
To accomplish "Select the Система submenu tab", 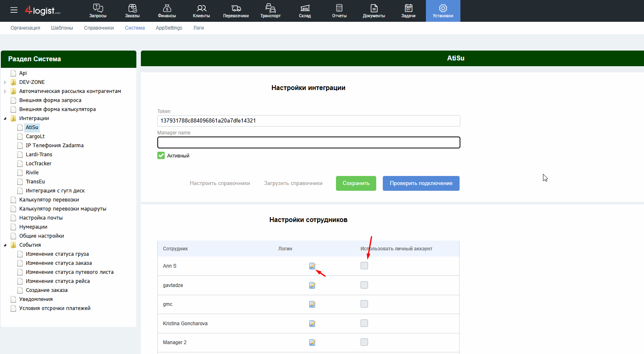I will (135, 28).
